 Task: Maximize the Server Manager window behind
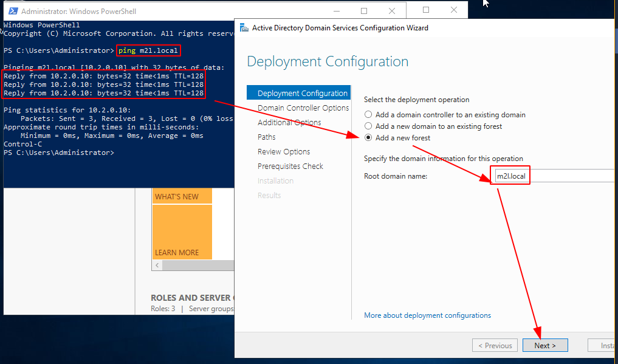[425, 10]
